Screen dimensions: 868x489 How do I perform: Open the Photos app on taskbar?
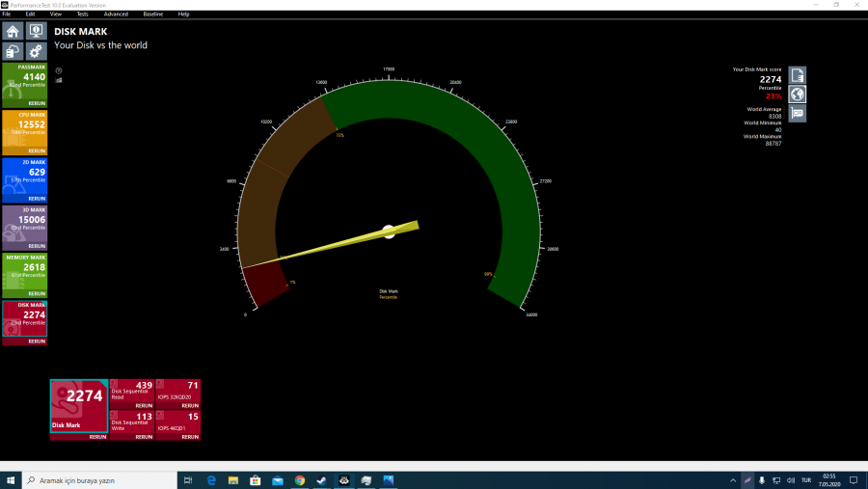388,480
